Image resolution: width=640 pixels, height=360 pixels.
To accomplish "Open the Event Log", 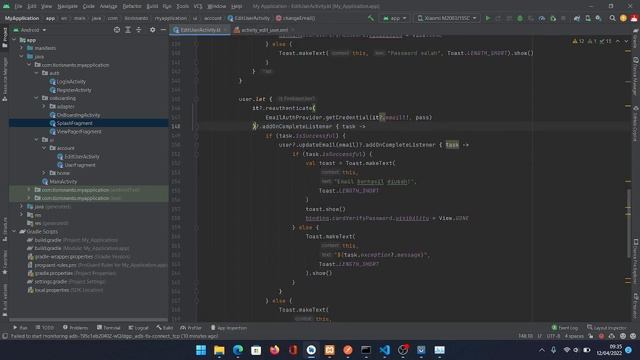I will (x=565, y=328).
